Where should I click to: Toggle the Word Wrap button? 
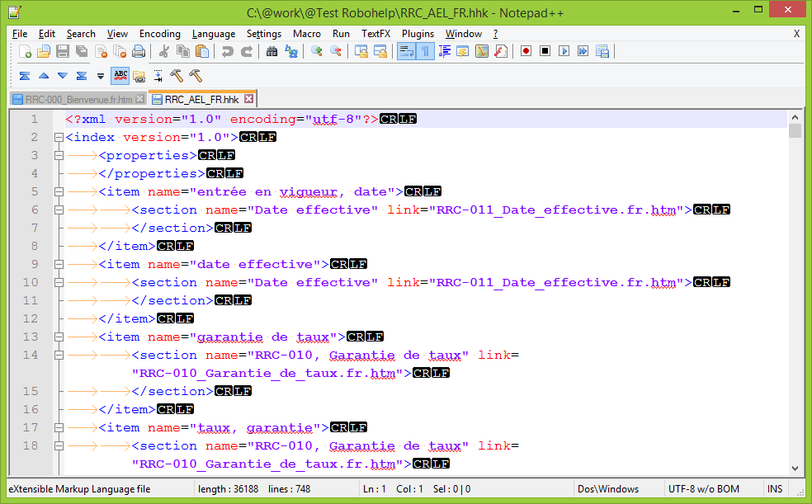click(x=407, y=51)
